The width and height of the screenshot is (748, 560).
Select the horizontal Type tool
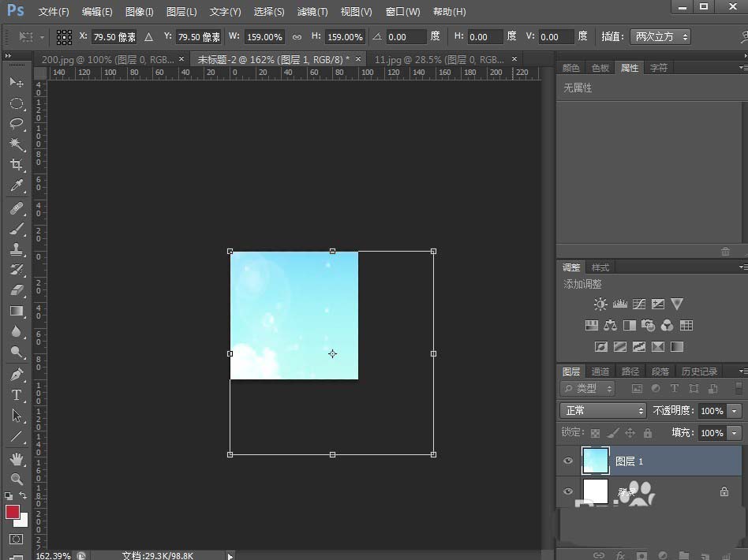[17, 395]
